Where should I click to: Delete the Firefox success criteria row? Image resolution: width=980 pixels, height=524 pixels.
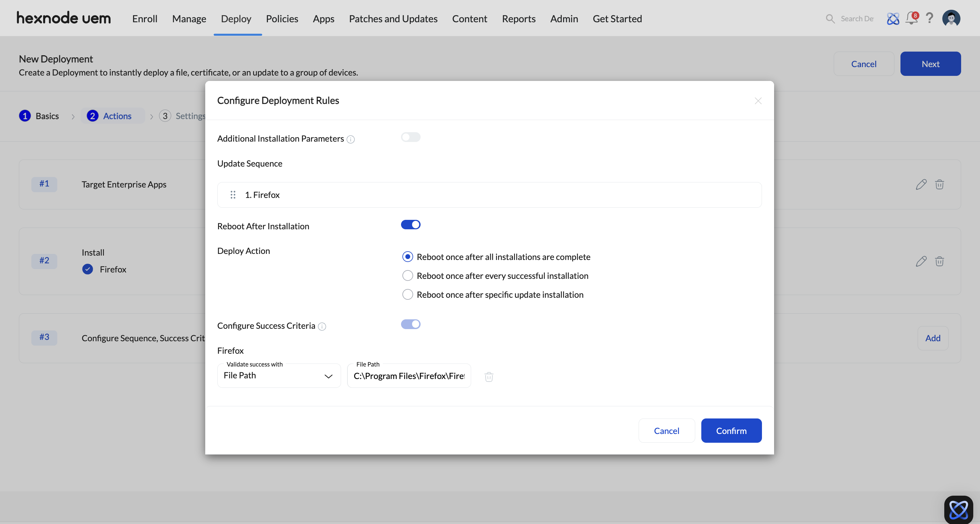pos(489,377)
